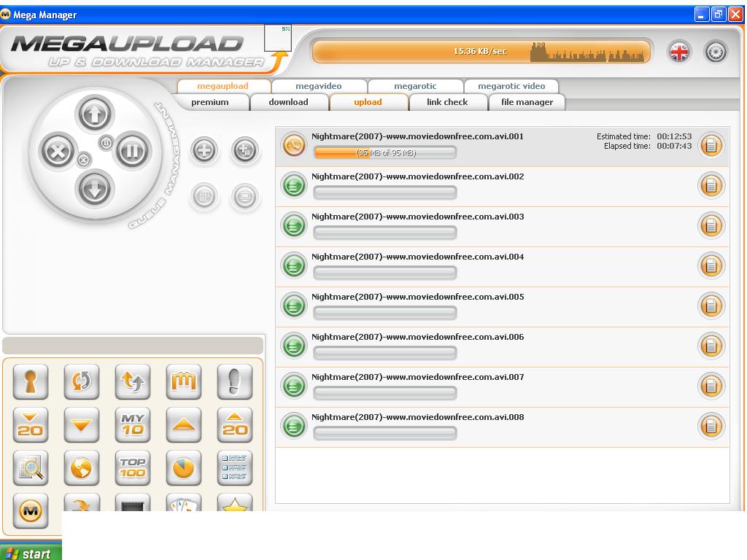Click the small pause button in queue wheel
This screenshot has height=560, width=747.
point(106,142)
